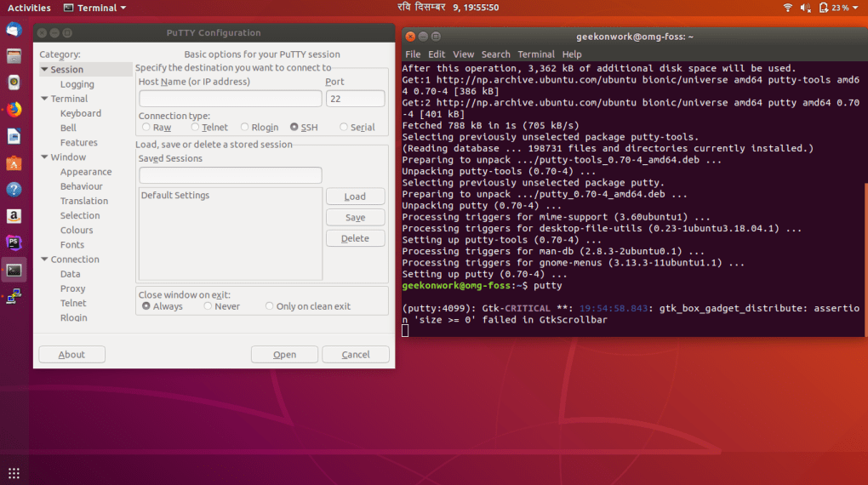Switch to Terminal dock icon
Viewport: 868px width, 485px height.
coord(14,271)
